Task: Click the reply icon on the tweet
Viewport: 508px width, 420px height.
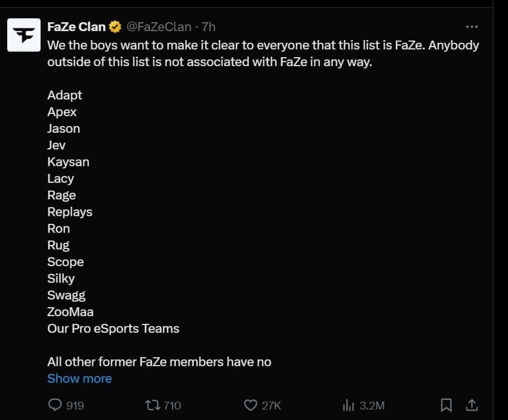Action: [54, 405]
